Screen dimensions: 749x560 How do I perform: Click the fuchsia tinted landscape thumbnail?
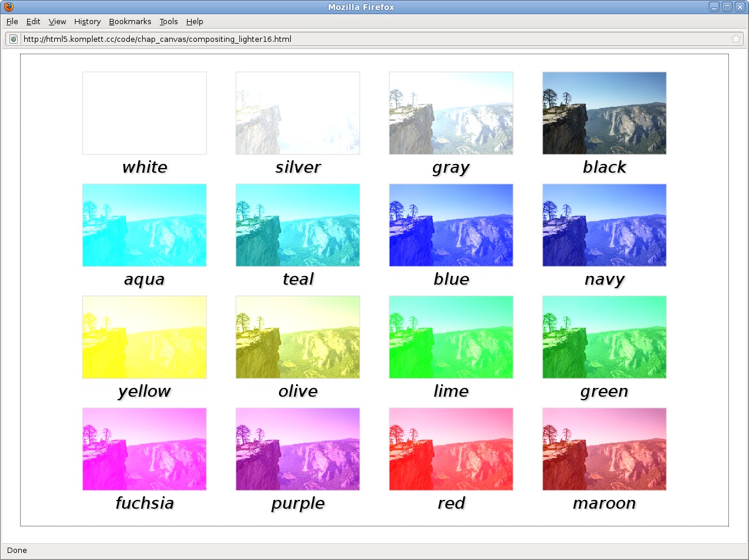coord(144,449)
